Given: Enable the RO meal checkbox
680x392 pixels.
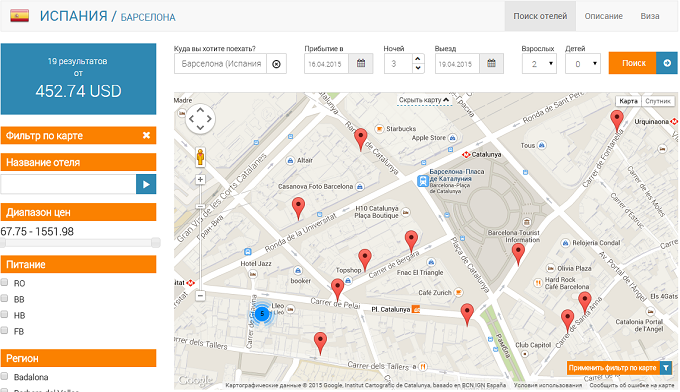Looking at the screenshot, I should click(x=4, y=283).
